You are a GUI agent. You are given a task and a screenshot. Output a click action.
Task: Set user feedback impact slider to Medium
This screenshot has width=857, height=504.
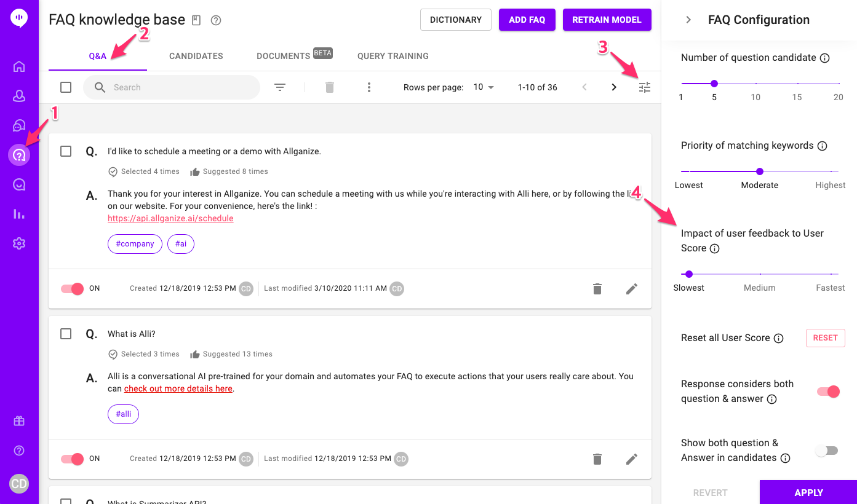tap(760, 274)
